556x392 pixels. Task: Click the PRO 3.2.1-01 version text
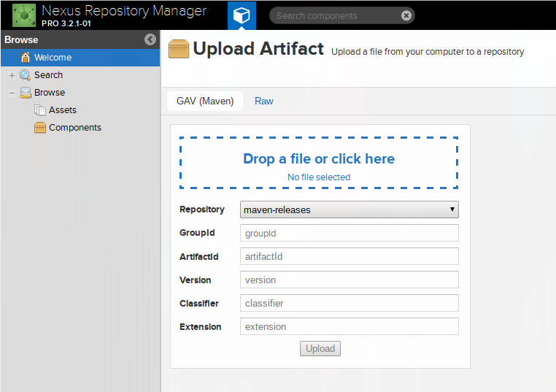point(66,24)
